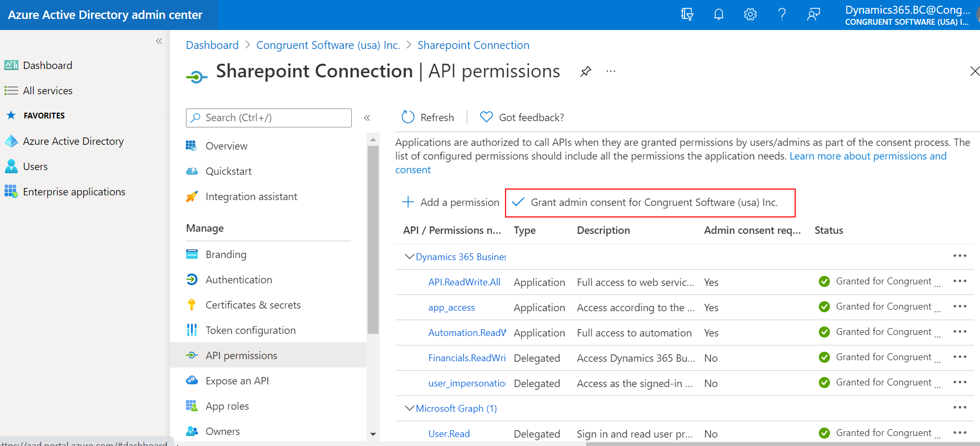Click Admin consent req... column header
This screenshot has height=446, width=980.
753,230
